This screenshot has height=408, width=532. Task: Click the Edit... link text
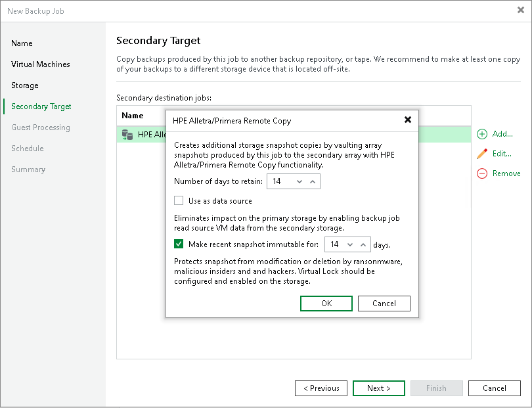(x=502, y=154)
